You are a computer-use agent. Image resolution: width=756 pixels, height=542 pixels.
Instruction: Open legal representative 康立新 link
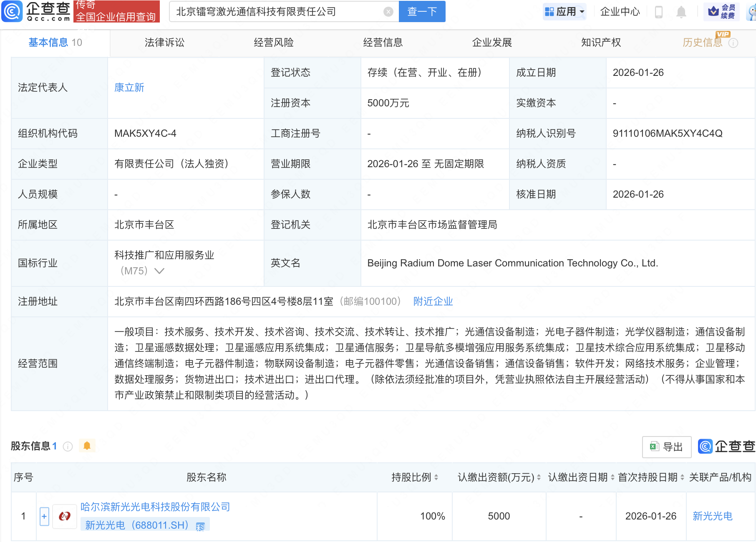(x=129, y=88)
